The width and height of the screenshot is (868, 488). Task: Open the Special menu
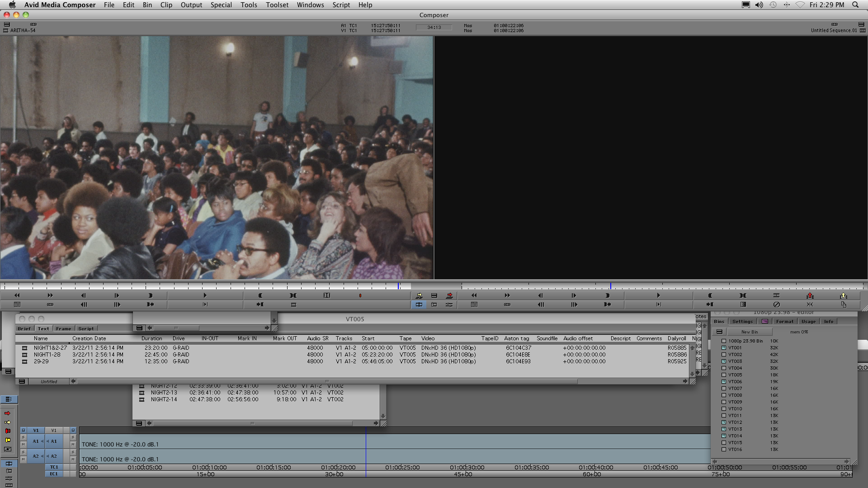(x=221, y=5)
